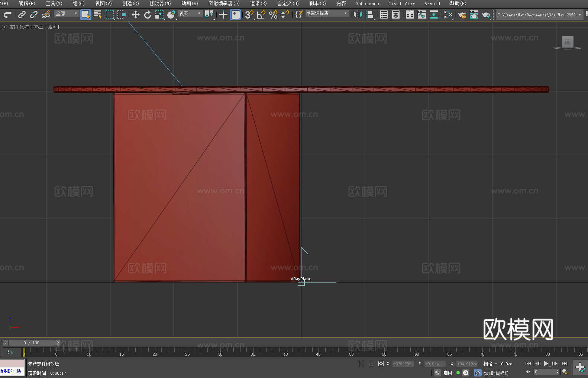Open the Scene Explorer toggle icon
Image resolution: width=588 pixels, height=378 pixels.
[384, 14]
